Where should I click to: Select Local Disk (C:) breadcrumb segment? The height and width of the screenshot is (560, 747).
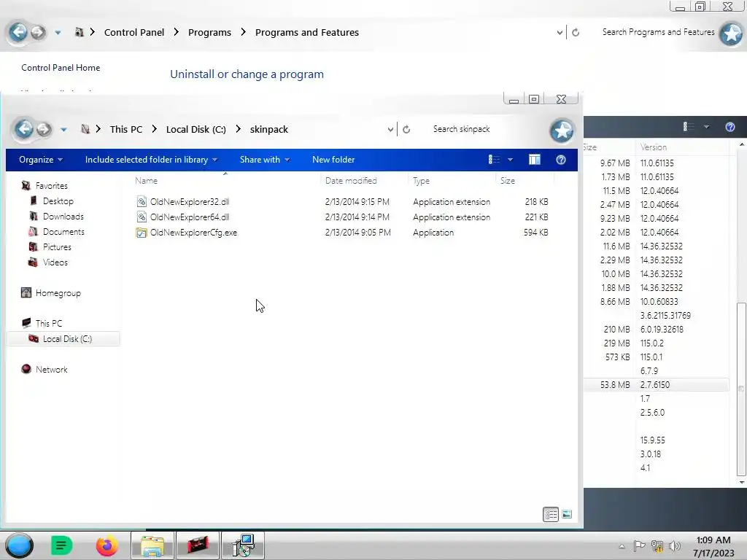pyautogui.click(x=196, y=130)
